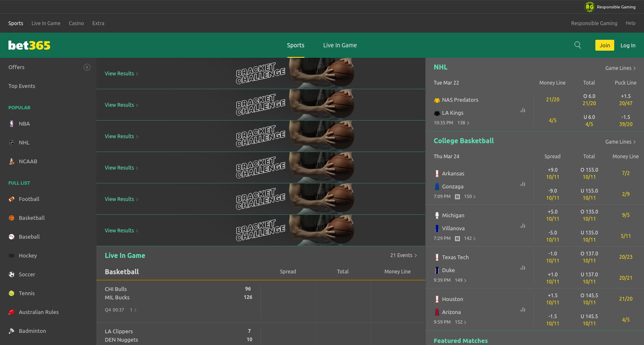This screenshot has width=644, height=345.
Task: Expand 142 markets for Michigan-Villanova
Action: point(470,238)
